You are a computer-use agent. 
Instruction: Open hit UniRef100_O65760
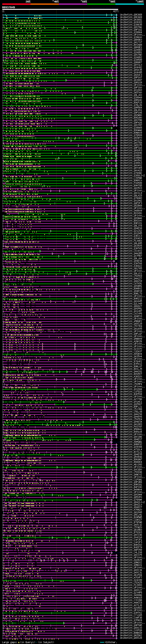131,93
